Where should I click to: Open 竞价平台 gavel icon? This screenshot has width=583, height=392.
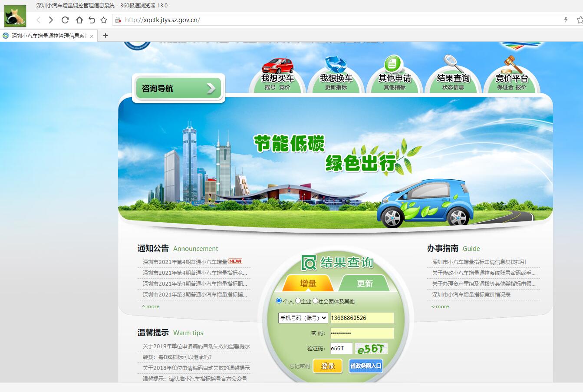click(x=512, y=66)
